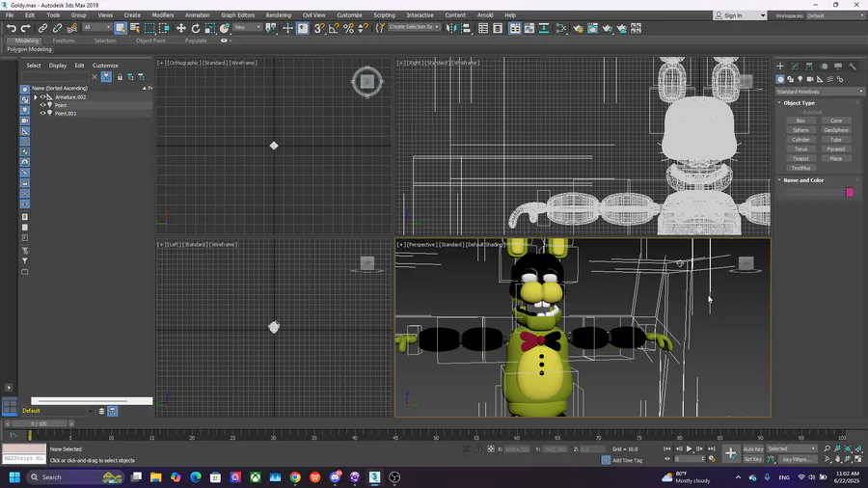Click the Undo arrow icon
The image size is (868, 488).
(x=11, y=28)
